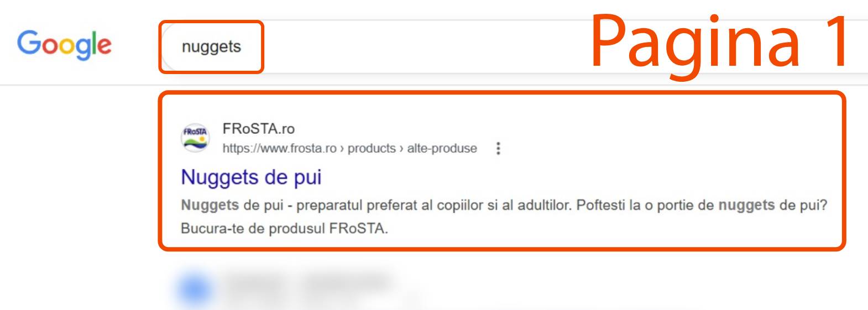This screenshot has width=868, height=310.
Task: Click the number 1 in Pagina 1
Action: pyautogui.click(x=835, y=41)
